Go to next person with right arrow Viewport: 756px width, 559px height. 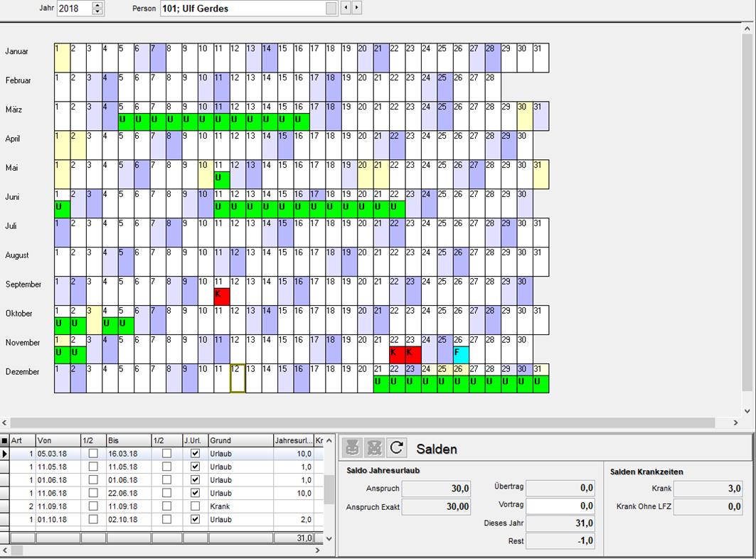click(x=356, y=9)
